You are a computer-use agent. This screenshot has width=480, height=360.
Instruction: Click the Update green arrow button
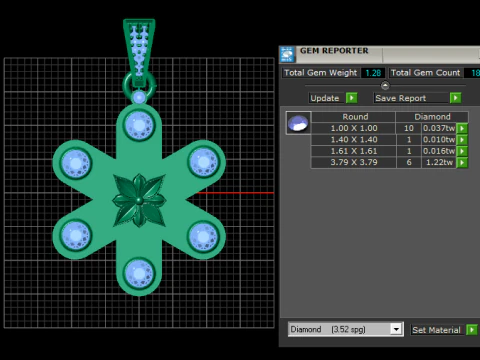[352, 98]
